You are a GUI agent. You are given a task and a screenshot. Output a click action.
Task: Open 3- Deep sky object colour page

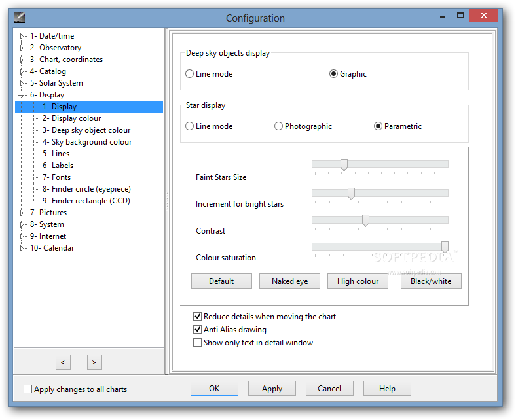[x=86, y=130]
